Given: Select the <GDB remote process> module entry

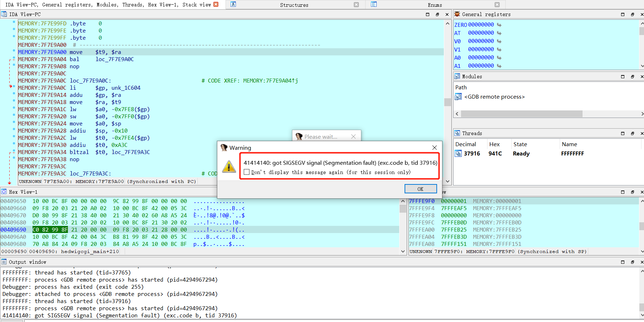Looking at the screenshot, I should 495,97.
